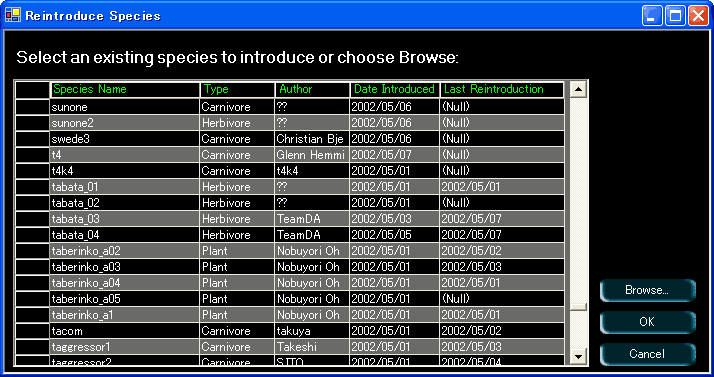The height and width of the screenshot is (377, 714).
Task: Click last reintroduction 2002/05/01 in tabata_01 row
Action: tap(502, 187)
